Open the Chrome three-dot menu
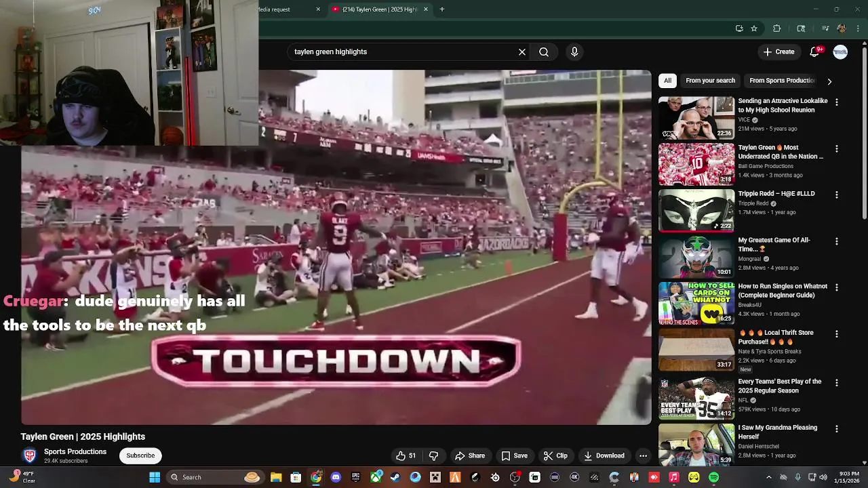 coord(859,28)
